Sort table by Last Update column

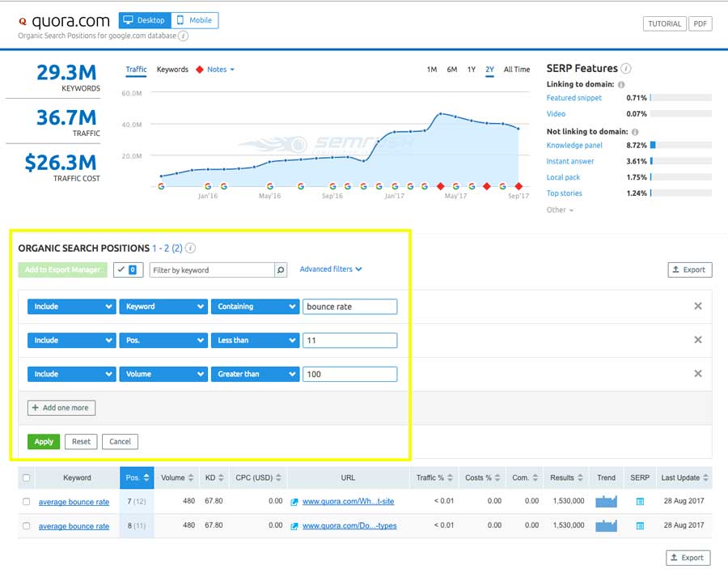[x=684, y=477]
